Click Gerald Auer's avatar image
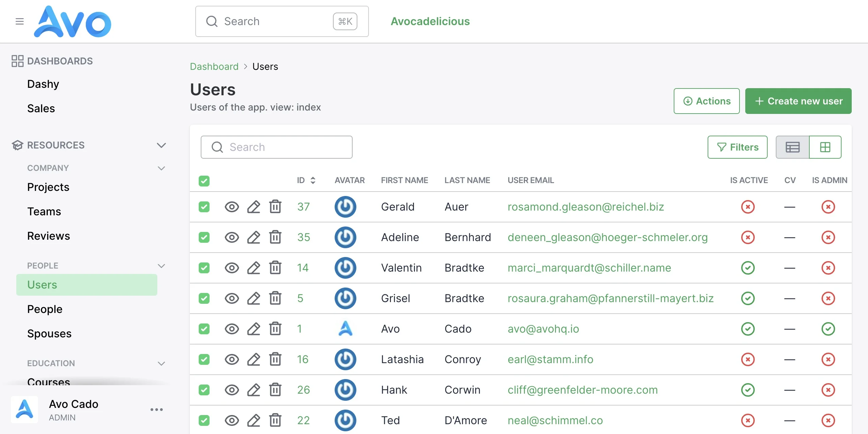This screenshot has width=868, height=434. [x=345, y=207]
